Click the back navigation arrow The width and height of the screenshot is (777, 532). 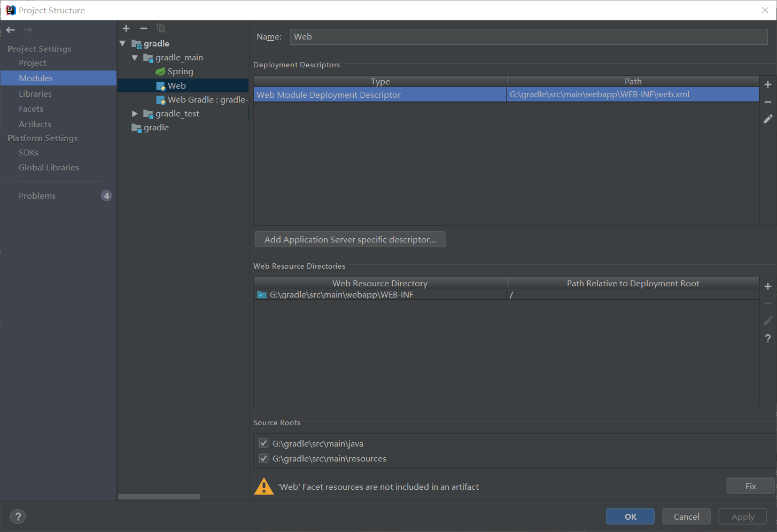[10, 29]
